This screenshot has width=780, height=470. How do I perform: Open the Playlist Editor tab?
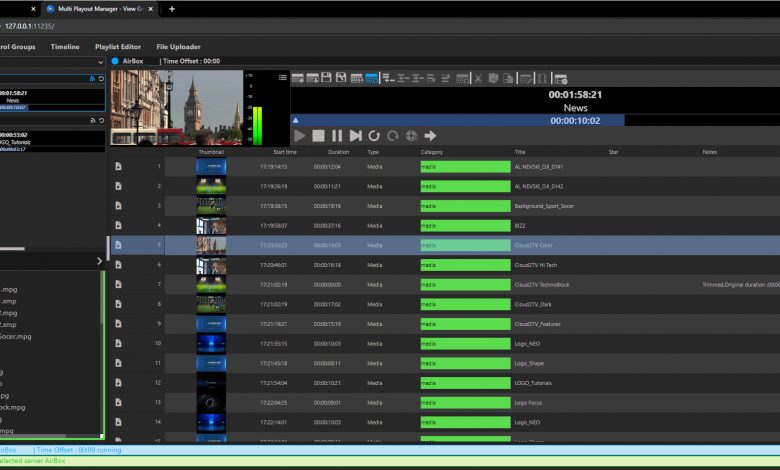(x=117, y=47)
